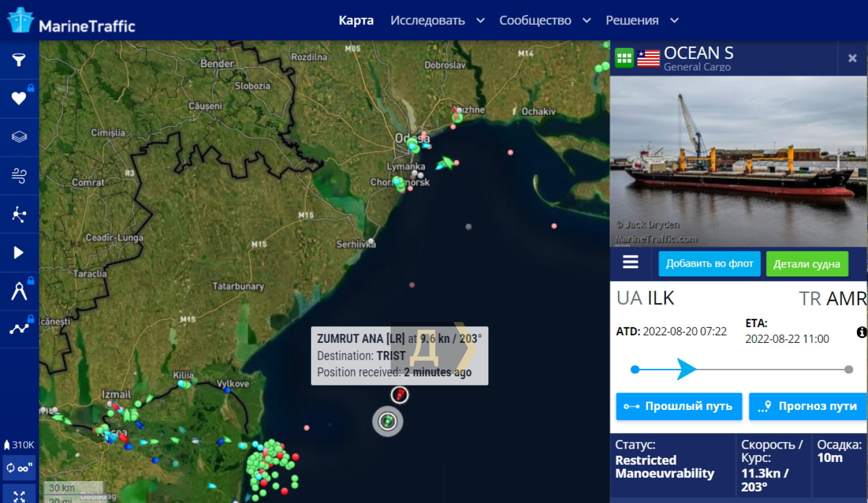The width and height of the screenshot is (868, 503).
Task: Open My Fleets heart icon
Action: pyautogui.click(x=19, y=98)
